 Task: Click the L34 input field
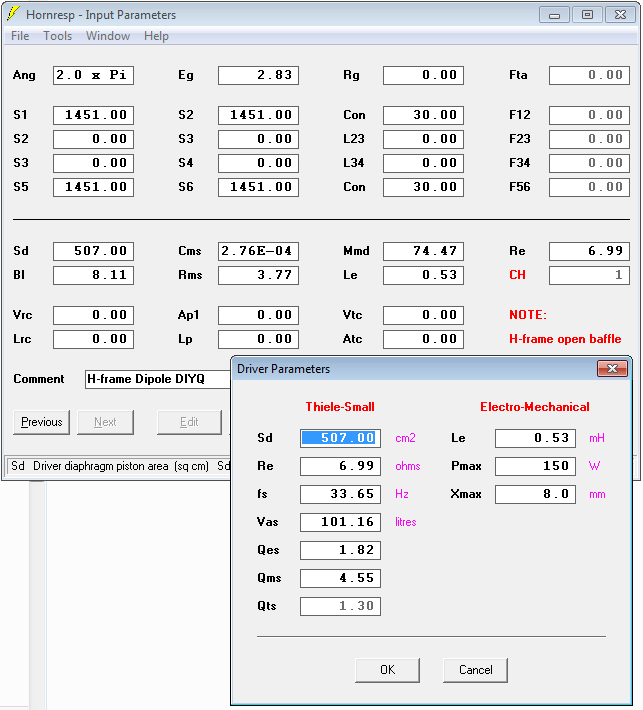tap(423, 163)
